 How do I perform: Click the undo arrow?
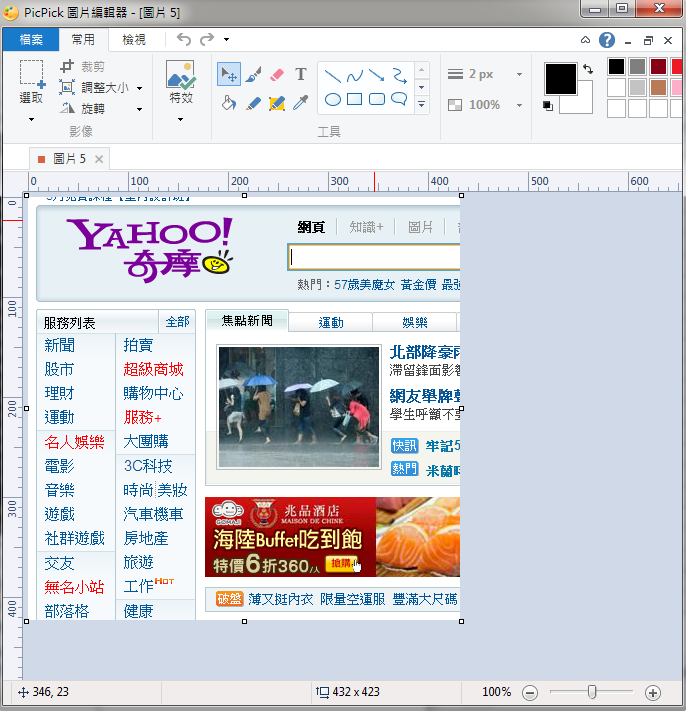[184, 39]
